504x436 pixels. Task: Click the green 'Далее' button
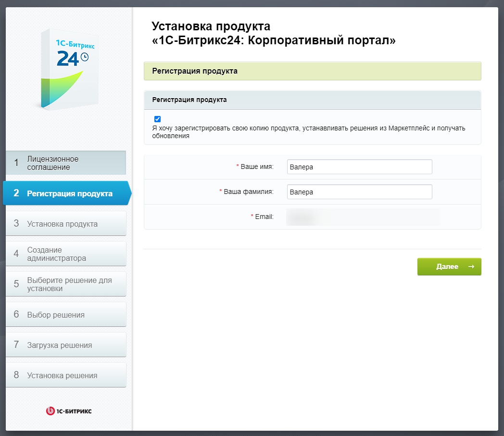449,267
